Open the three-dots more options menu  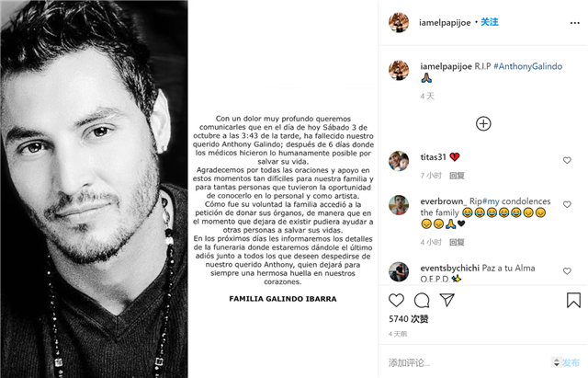click(x=574, y=23)
